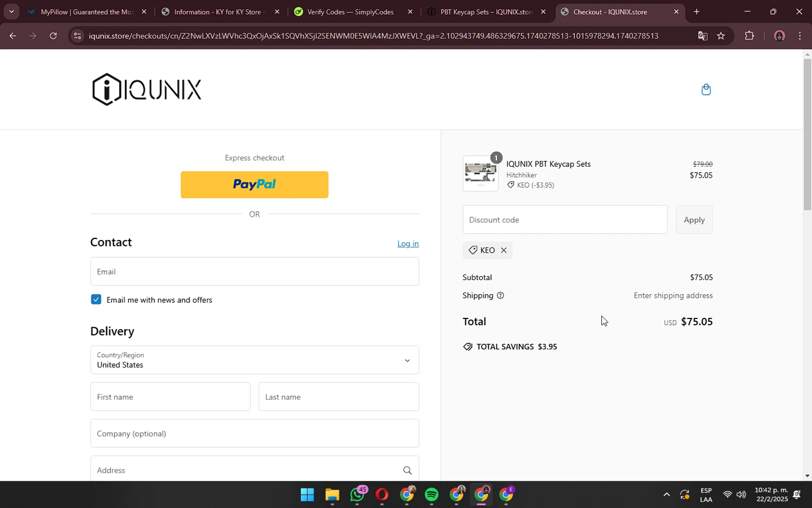
Task: Click the shipping info help icon
Action: [500, 296]
